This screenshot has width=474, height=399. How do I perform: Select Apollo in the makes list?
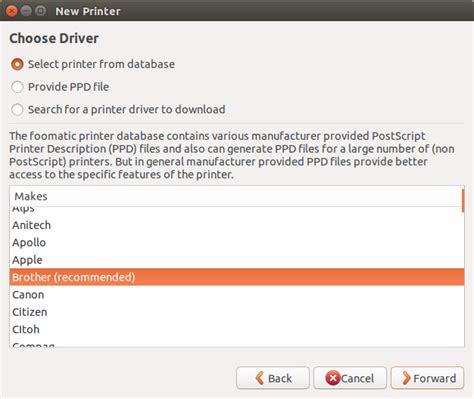tap(237, 242)
